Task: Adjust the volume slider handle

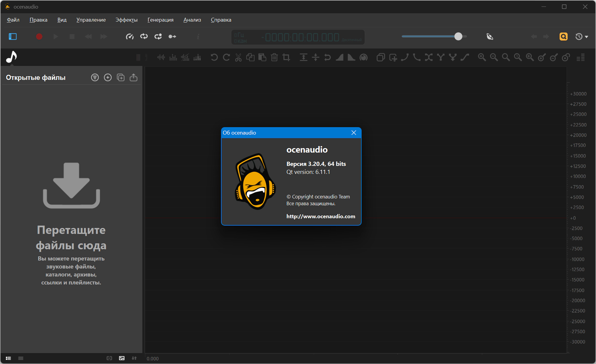Action: (458, 36)
